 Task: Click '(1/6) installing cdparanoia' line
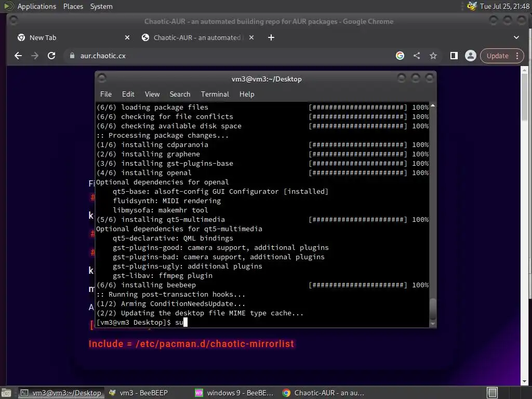coord(152,145)
